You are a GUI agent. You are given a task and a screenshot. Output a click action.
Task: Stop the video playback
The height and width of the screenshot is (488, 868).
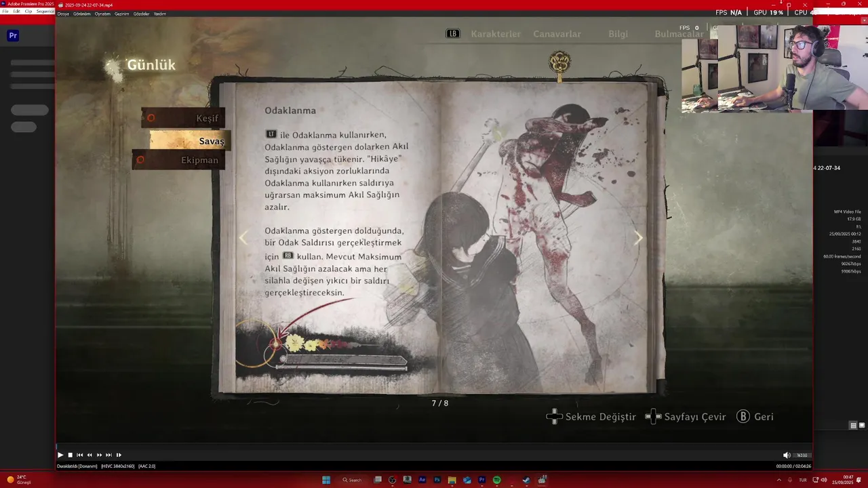point(70,455)
